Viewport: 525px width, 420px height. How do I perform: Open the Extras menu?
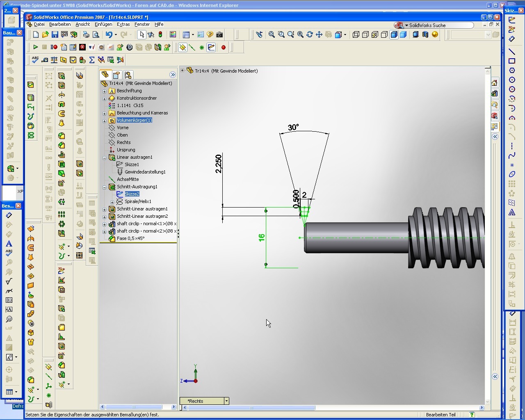pyautogui.click(x=123, y=25)
